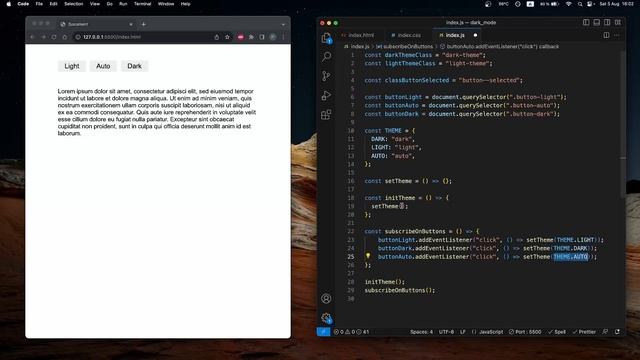Image resolution: width=640 pixels, height=360 pixels.
Task: Click the feedback icon in status bar
Action: (605, 332)
